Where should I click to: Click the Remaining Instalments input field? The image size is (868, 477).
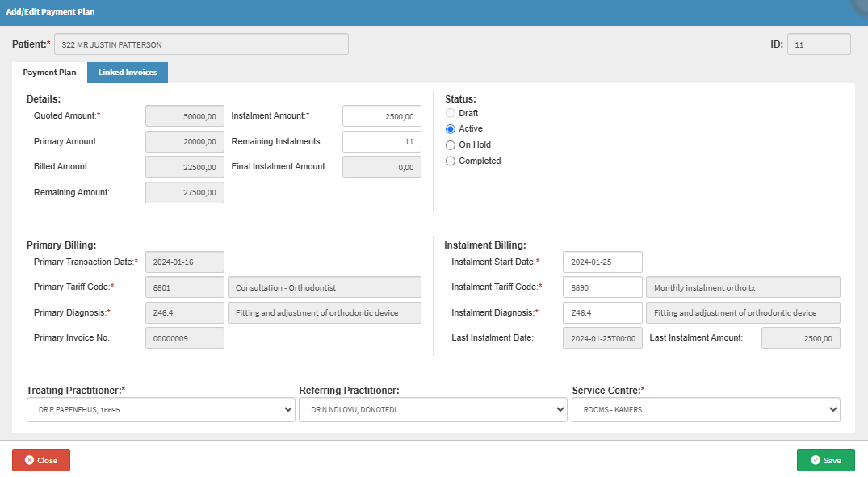click(x=381, y=142)
